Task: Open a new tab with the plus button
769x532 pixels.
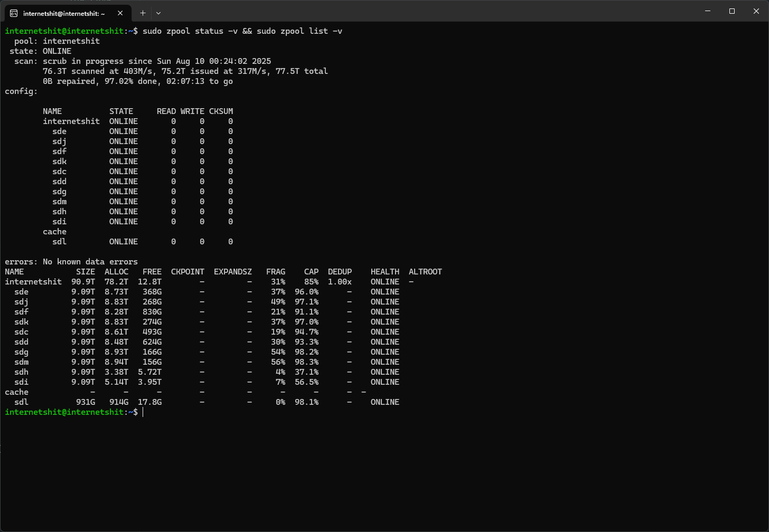Action: (x=143, y=13)
